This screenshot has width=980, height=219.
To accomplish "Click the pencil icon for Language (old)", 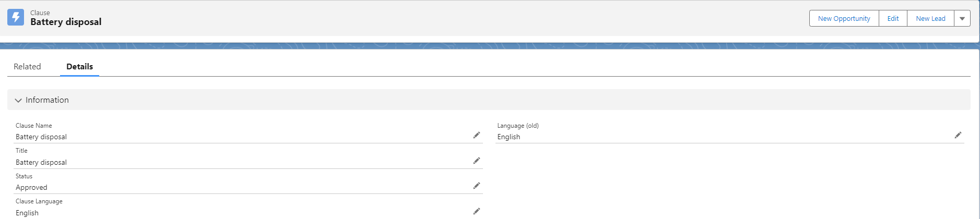I will pos(958,136).
